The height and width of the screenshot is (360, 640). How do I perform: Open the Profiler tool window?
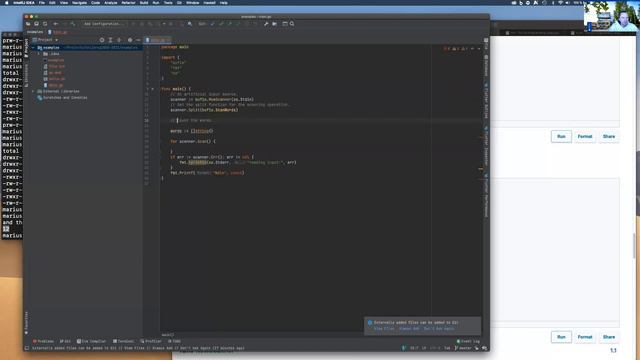pos(151,341)
